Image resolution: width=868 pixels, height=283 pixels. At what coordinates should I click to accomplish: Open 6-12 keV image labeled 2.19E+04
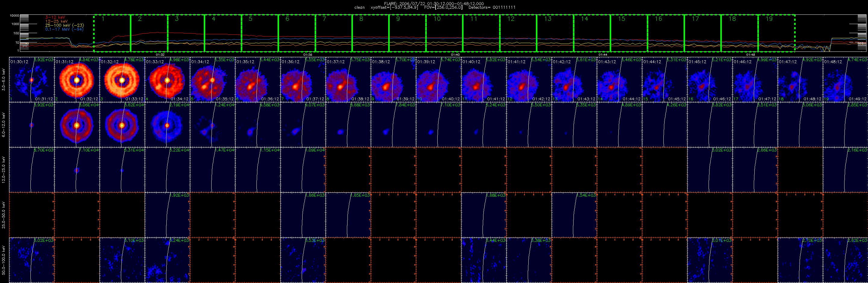pos(167,125)
